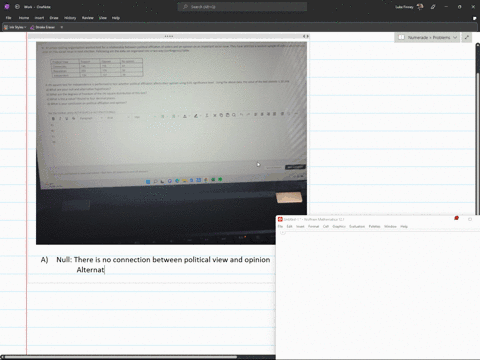Open Mathematica Window menu
The height and width of the screenshot is (360, 480).
tap(390, 227)
